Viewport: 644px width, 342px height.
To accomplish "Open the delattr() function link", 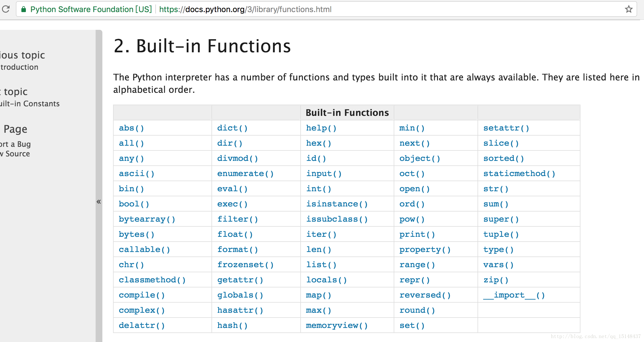I will pyautogui.click(x=142, y=326).
